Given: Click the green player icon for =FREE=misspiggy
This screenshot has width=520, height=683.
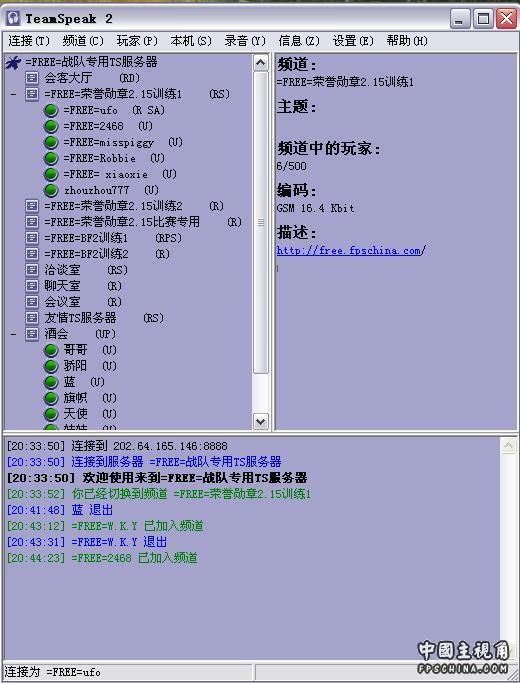Looking at the screenshot, I should [51, 142].
